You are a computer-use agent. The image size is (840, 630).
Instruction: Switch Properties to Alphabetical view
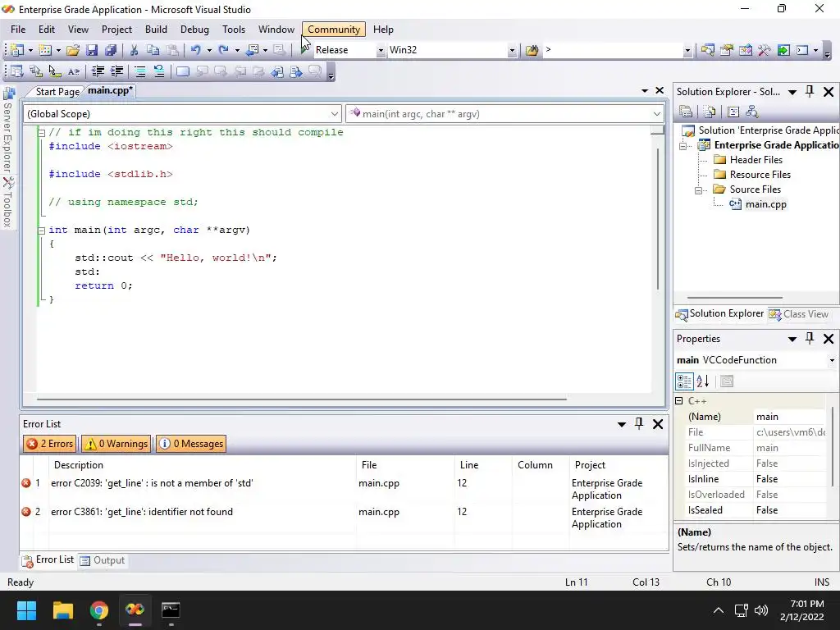pos(703,381)
